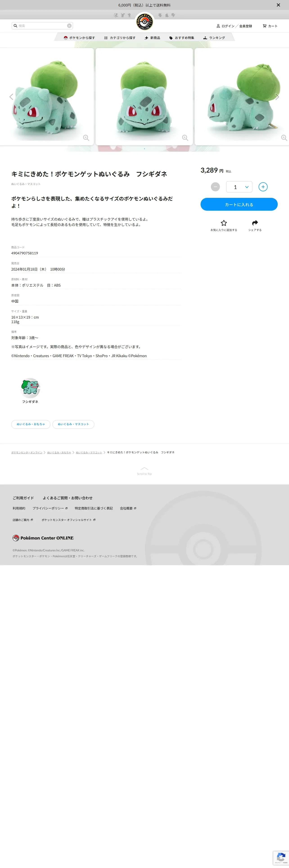The image size is (289, 868).
Task: Focus the 検索 search input
Action: pos(42,26)
